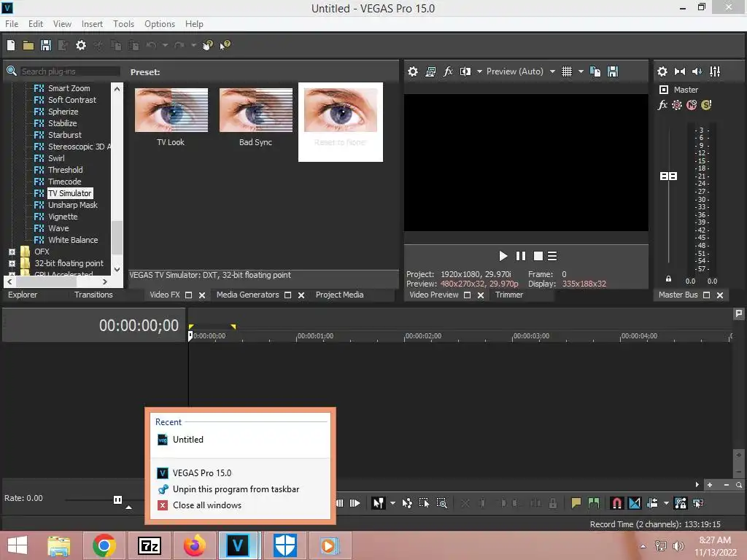Click Close all windows in jump list
Viewport: 747px width, 560px height.
(x=206, y=505)
